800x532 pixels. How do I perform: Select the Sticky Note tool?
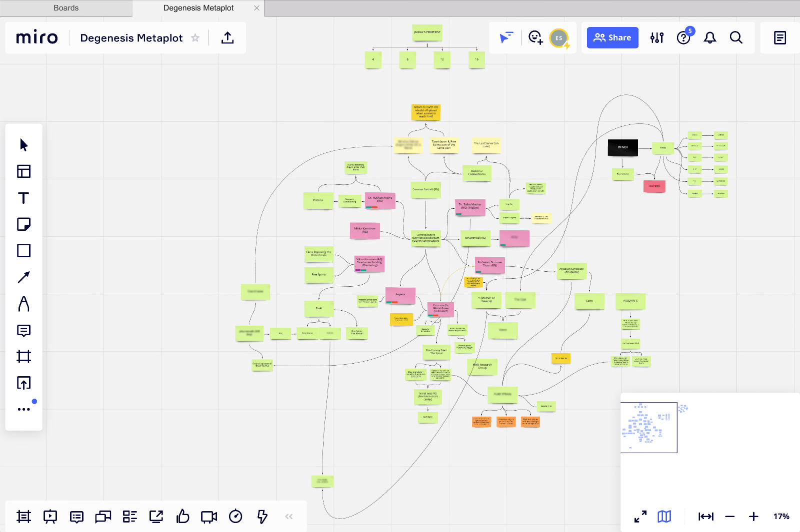(x=23, y=224)
